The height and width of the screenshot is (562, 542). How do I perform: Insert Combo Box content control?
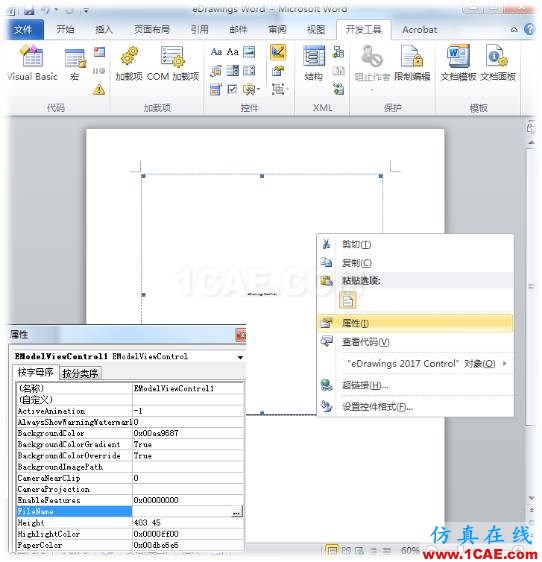(233, 71)
